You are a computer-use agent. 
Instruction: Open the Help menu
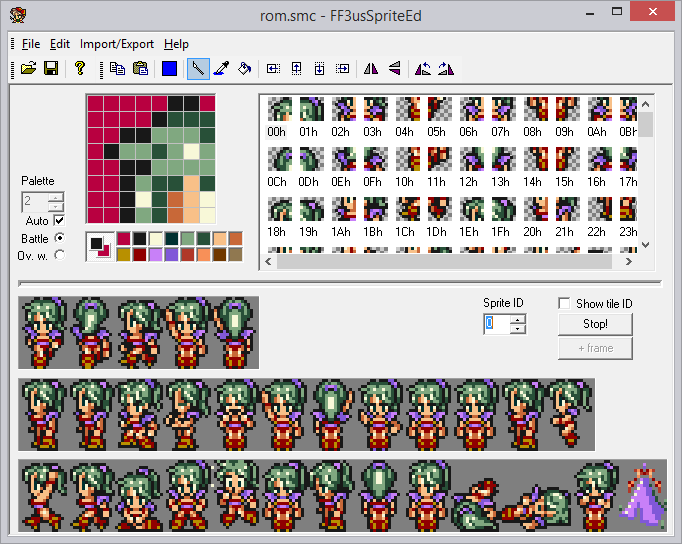tap(176, 44)
